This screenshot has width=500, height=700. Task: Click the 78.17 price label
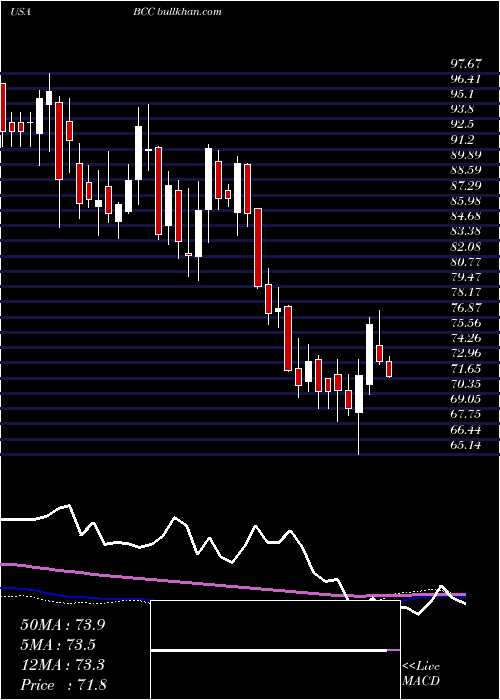pos(466,292)
